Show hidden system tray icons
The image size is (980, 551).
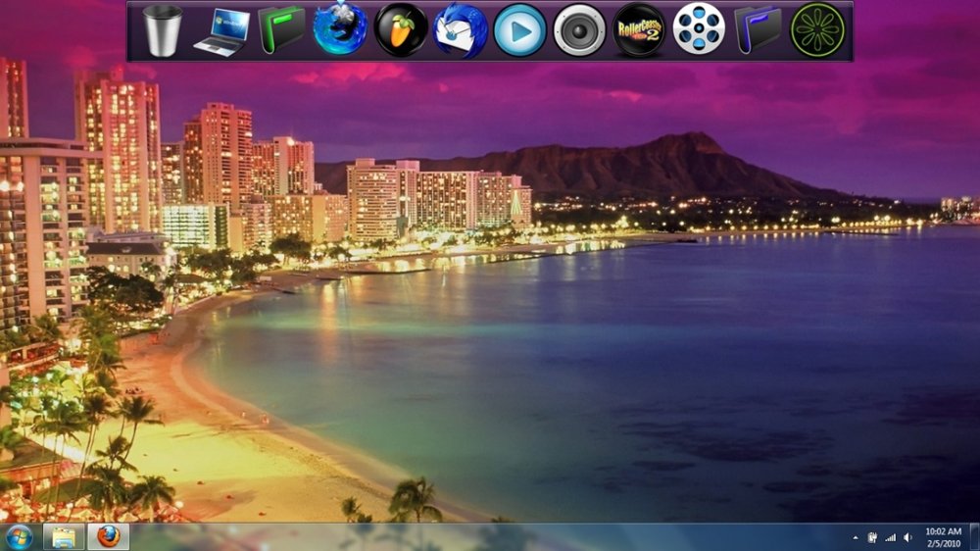855,538
